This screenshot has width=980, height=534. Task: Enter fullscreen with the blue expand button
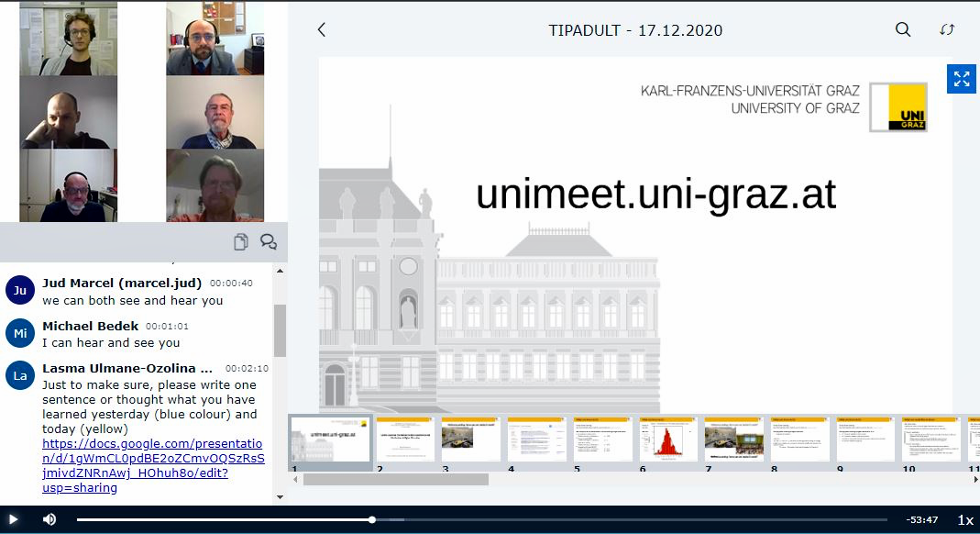[962, 79]
